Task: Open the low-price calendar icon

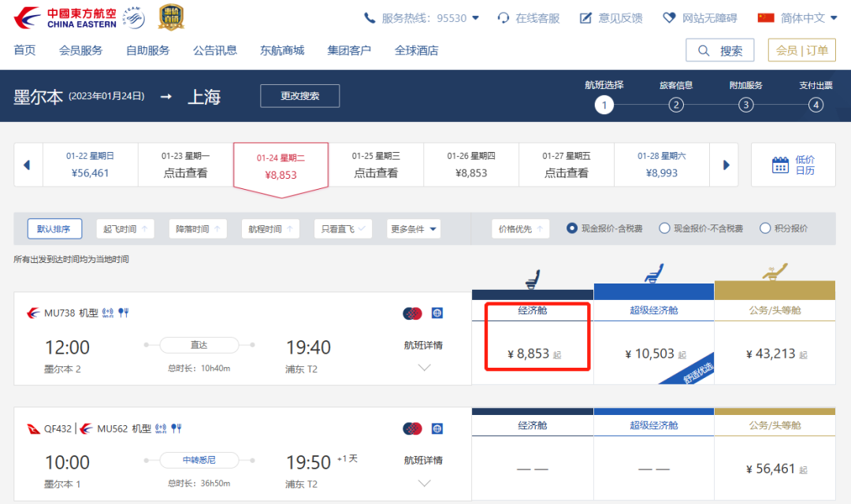Action: [780, 165]
